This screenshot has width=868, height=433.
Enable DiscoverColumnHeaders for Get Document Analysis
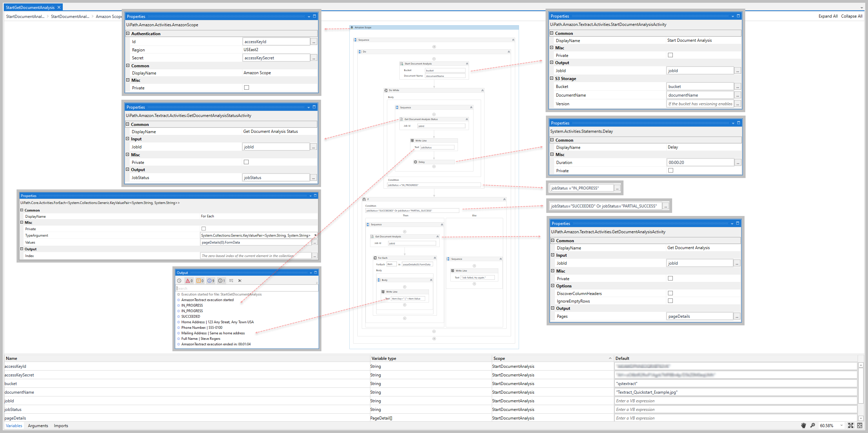coord(670,293)
